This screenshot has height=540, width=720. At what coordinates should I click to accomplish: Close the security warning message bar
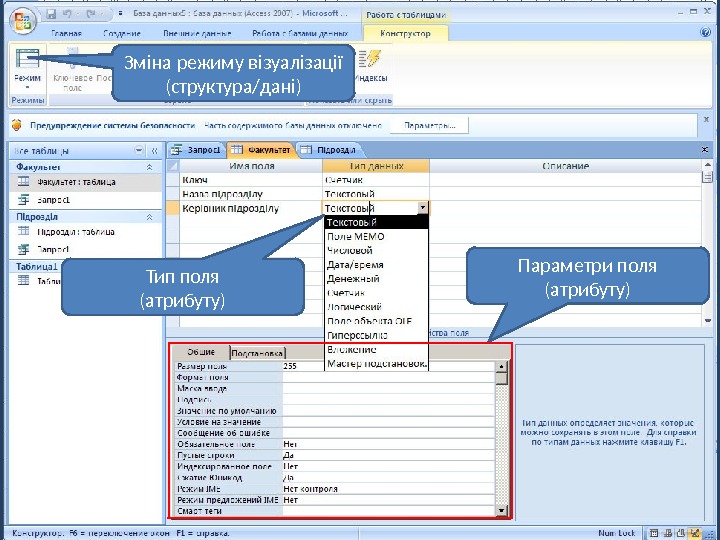(x=706, y=119)
